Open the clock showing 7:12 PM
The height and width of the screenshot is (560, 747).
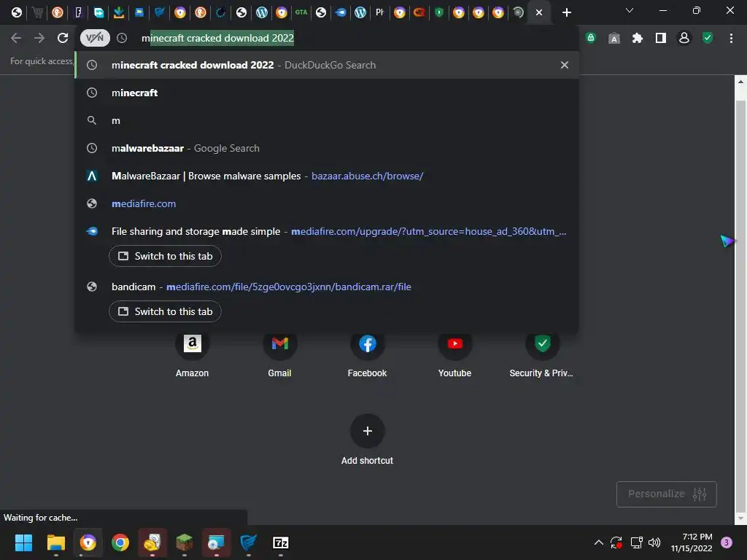692,542
